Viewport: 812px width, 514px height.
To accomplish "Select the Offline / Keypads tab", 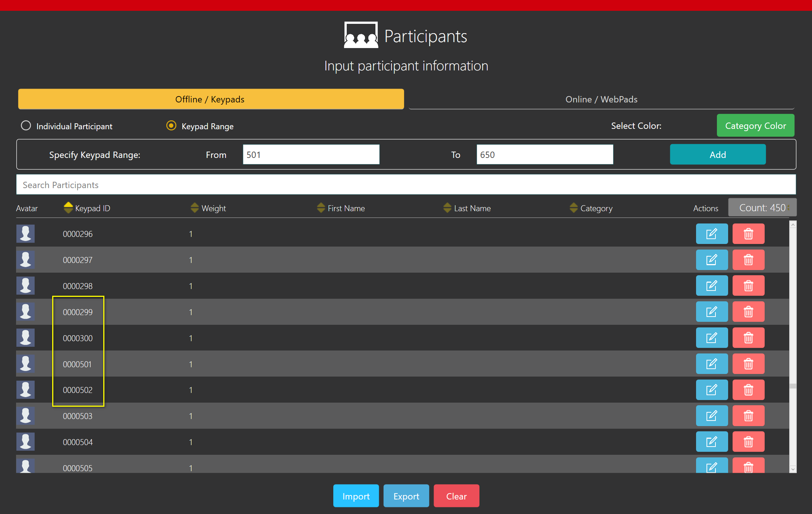I will tap(211, 99).
